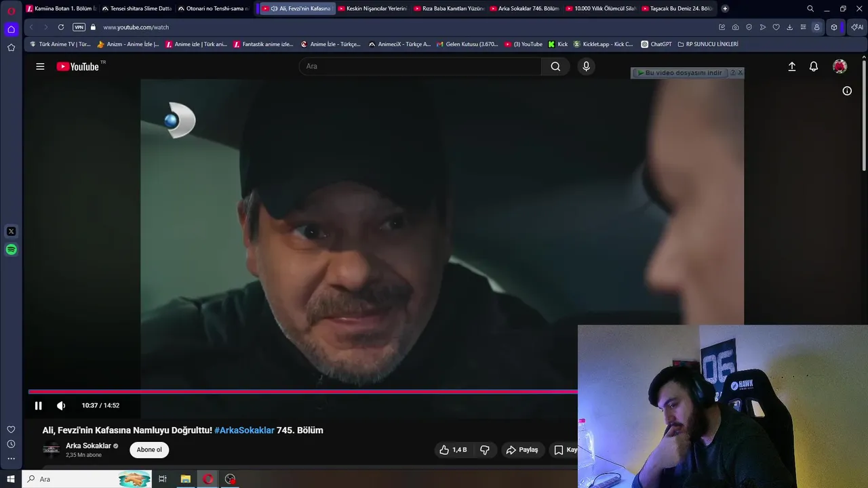868x488 pixels.
Task: Like the video (1,4 B)
Action: [453, 449]
